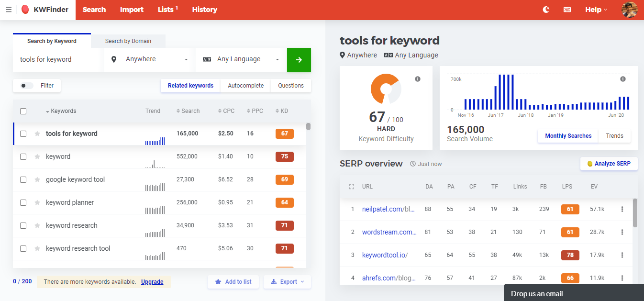Image resolution: width=644 pixels, height=301 pixels.
Task: Open the Anywhere location dropdown
Action: (x=150, y=59)
